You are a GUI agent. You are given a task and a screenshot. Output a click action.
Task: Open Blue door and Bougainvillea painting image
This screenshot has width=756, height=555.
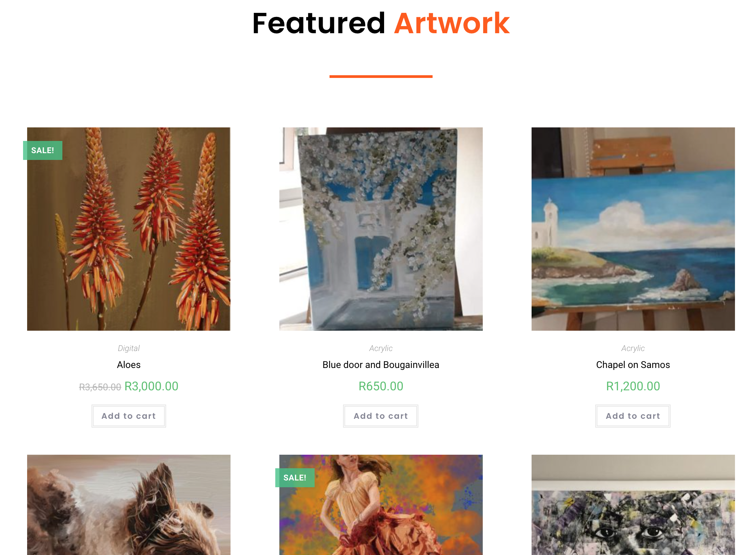click(381, 229)
